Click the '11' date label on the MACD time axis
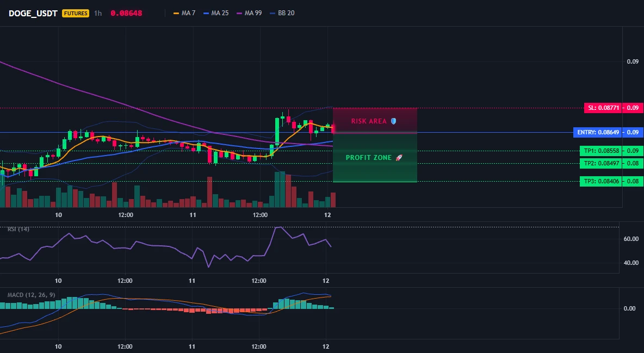This screenshot has width=644, height=353. (192, 346)
